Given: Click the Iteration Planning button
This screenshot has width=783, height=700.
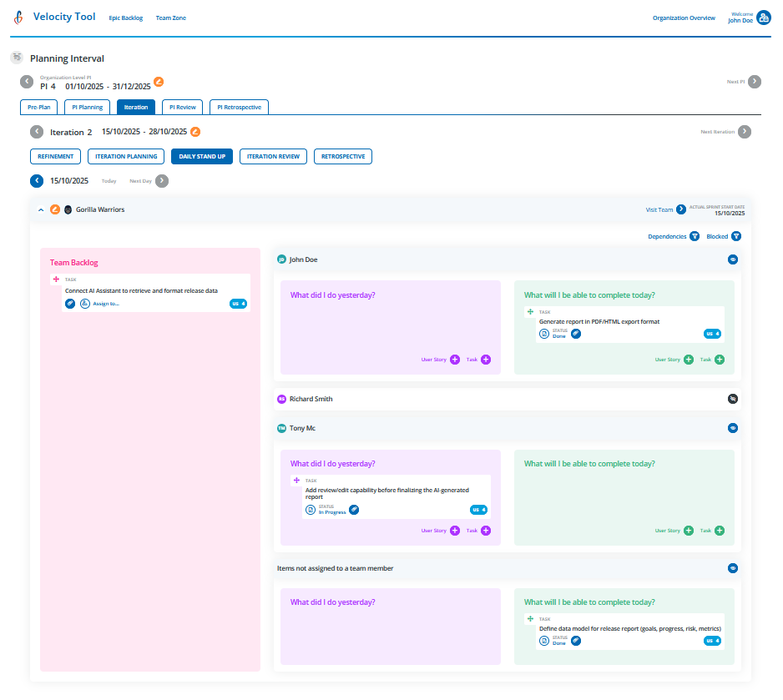Looking at the screenshot, I should click(x=125, y=156).
